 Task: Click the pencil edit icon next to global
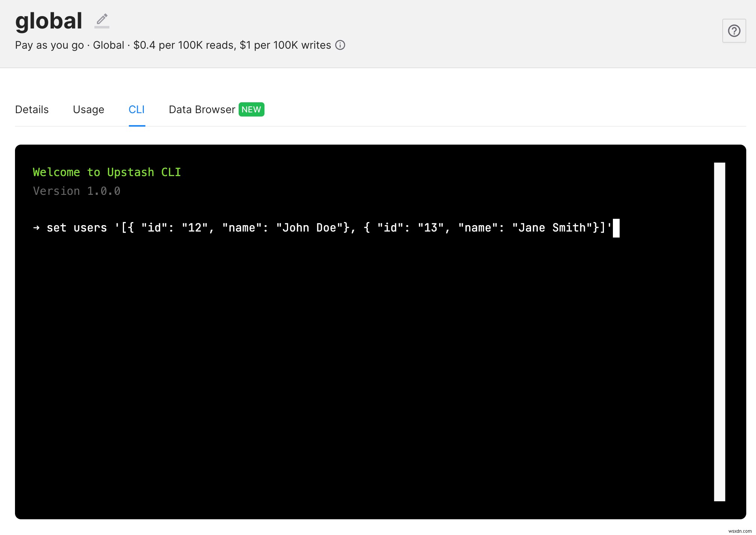pyautogui.click(x=102, y=21)
